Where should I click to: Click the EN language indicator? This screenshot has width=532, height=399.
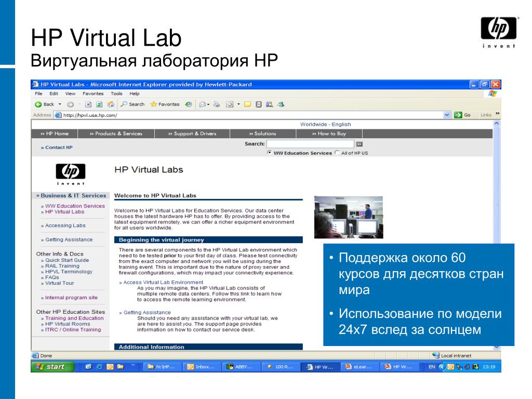click(432, 367)
